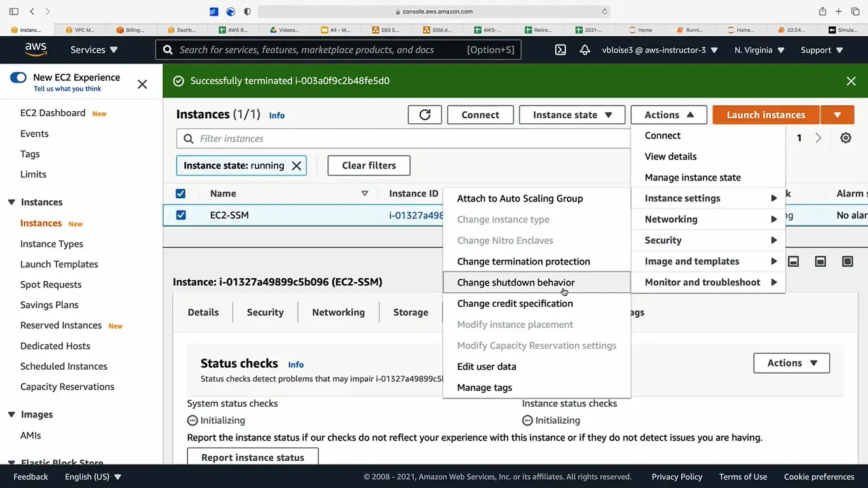Collapse the Instances sidebar section
Screen dimensions: 868x488
11,202
